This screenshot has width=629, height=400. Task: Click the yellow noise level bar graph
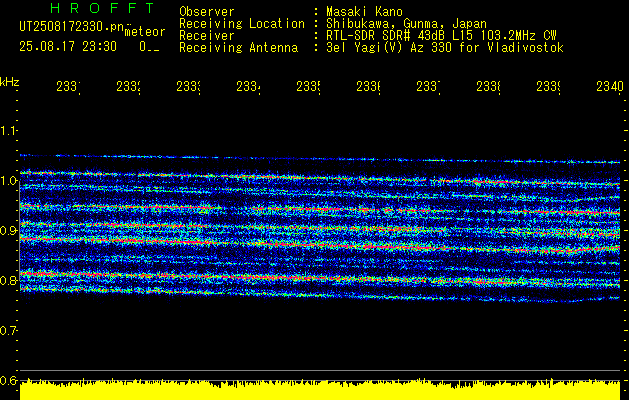click(320, 390)
